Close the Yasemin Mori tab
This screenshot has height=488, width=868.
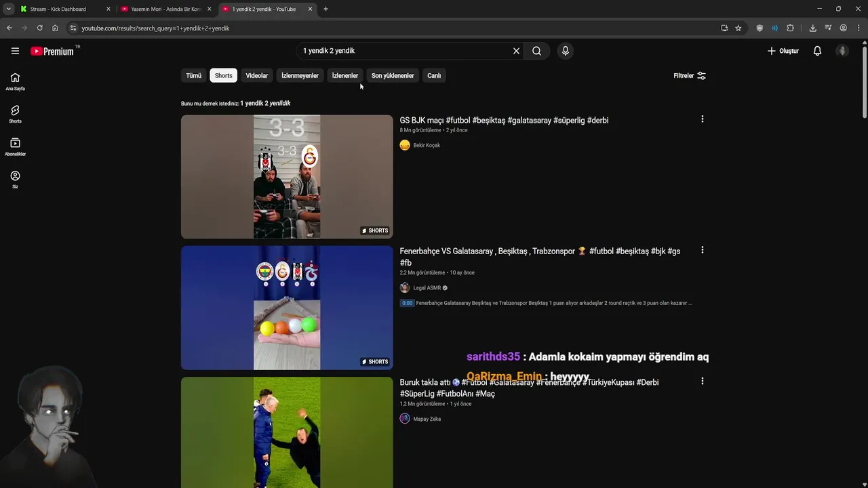[x=209, y=9]
